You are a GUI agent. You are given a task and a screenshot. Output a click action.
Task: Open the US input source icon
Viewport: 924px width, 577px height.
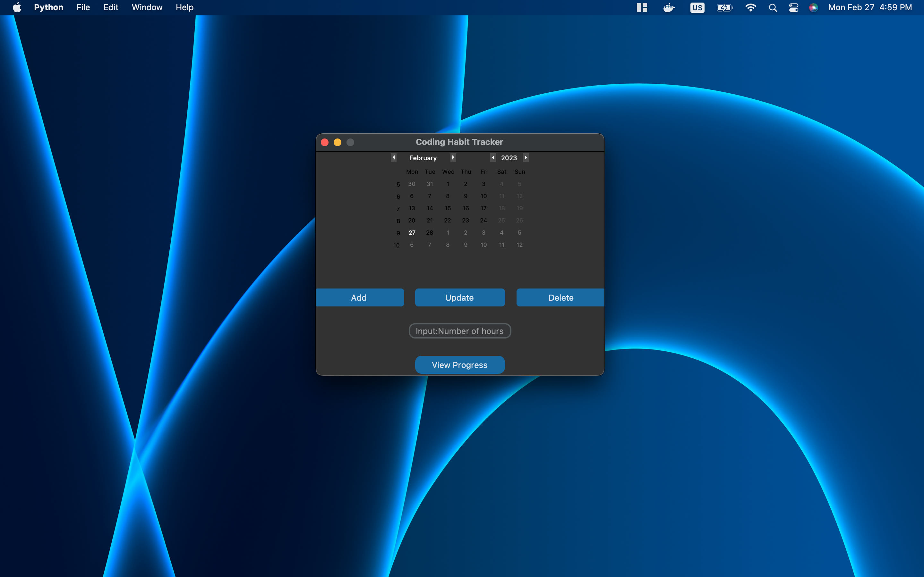pos(697,8)
